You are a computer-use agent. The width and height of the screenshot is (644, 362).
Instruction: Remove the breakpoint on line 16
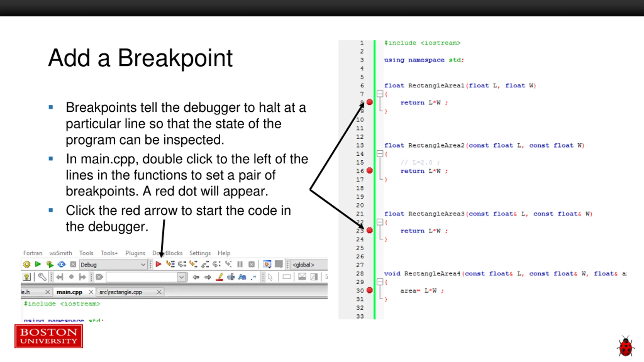pos(370,171)
